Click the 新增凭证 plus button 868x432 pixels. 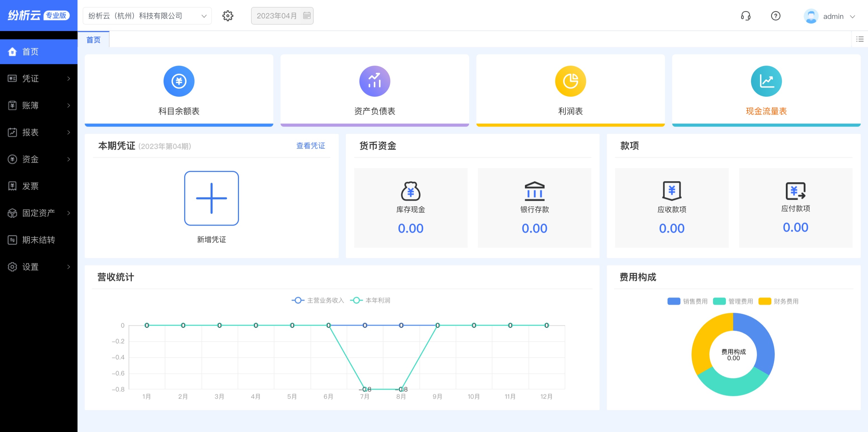pos(211,198)
